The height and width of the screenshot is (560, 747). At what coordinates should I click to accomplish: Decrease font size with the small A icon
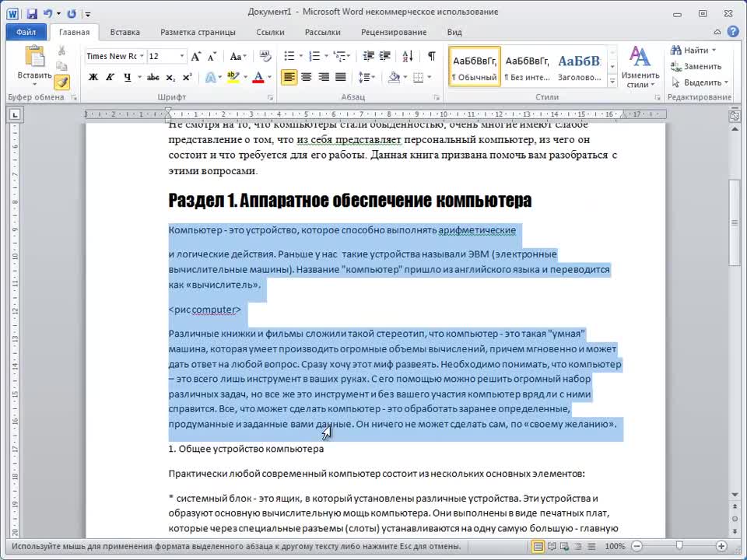point(212,57)
